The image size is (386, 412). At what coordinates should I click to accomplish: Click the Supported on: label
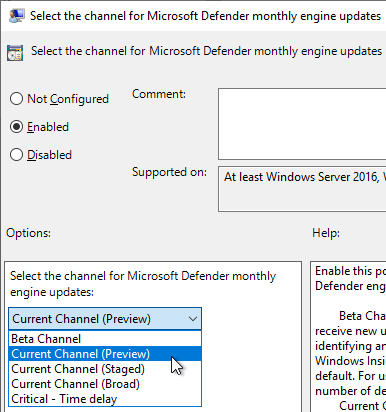click(x=169, y=172)
